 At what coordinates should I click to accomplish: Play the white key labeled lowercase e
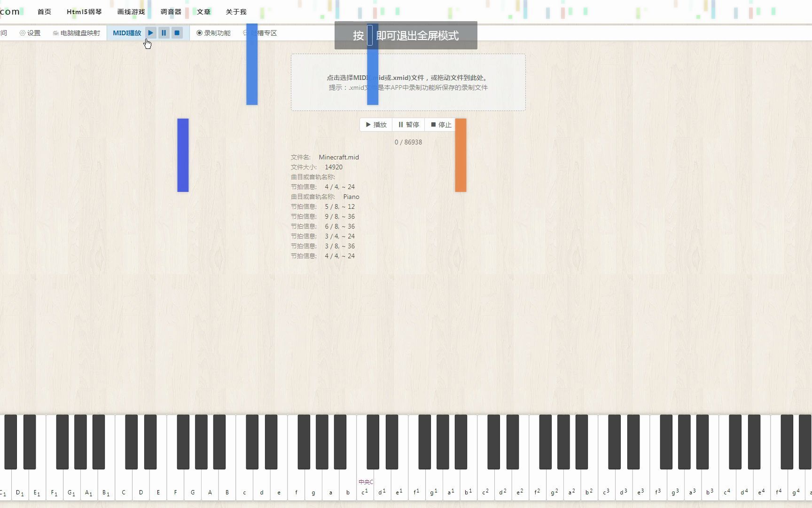pos(279,484)
